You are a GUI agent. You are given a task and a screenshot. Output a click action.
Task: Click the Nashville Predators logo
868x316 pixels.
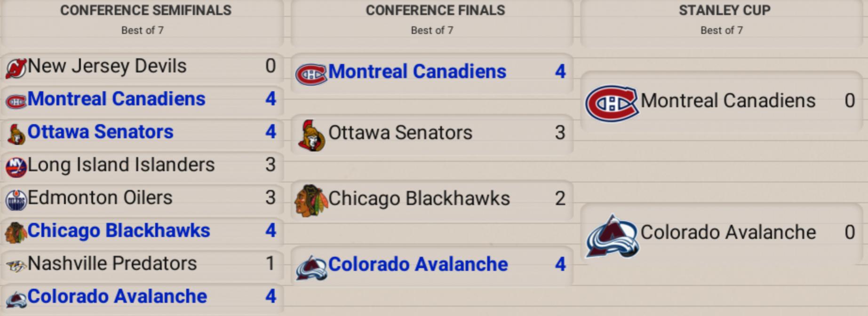(16, 266)
